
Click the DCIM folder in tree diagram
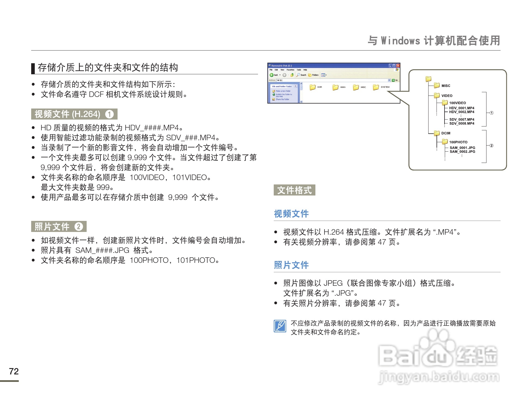pyautogui.click(x=437, y=133)
